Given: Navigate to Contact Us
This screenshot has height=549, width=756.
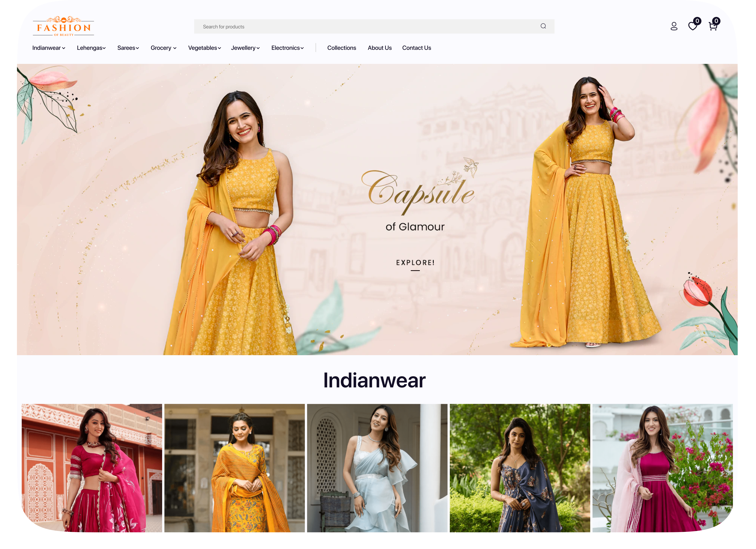Looking at the screenshot, I should [416, 48].
